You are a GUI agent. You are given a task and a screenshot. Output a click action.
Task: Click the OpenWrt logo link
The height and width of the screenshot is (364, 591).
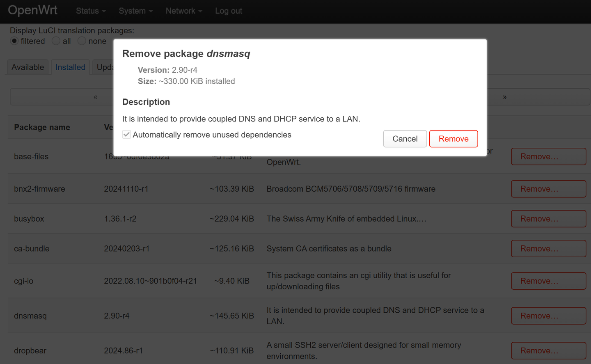[x=32, y=10]
